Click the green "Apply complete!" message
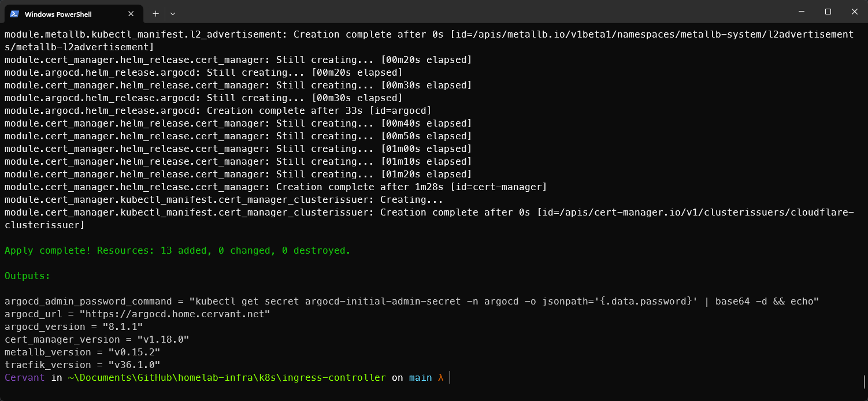The height and width of the screenshot is (401, 868). click(x=177, y=251)
